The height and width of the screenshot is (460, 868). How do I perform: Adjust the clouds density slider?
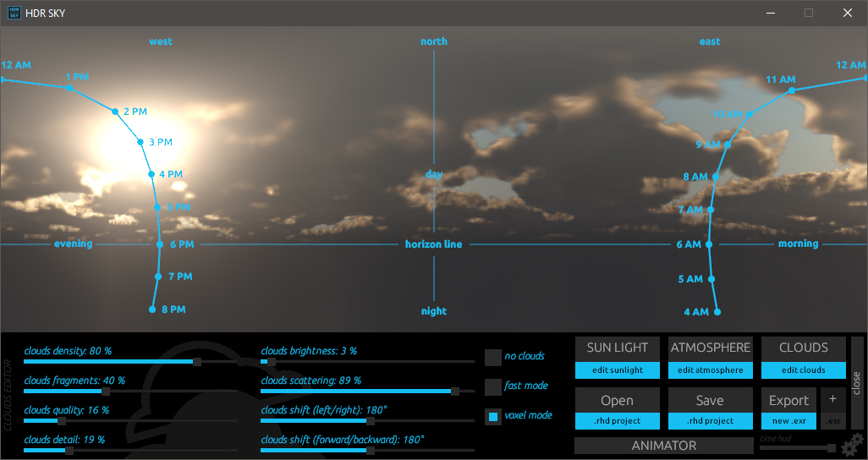click(130, 361)
